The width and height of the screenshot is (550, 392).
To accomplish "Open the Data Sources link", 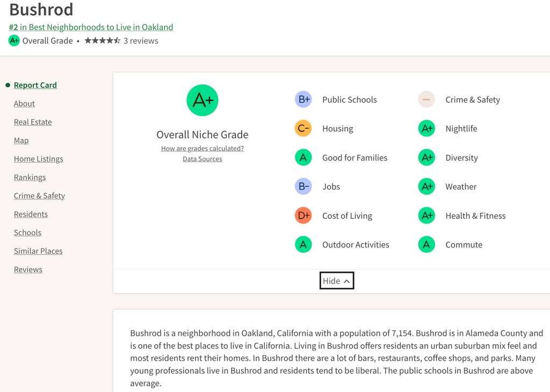I will pos(202,159).
